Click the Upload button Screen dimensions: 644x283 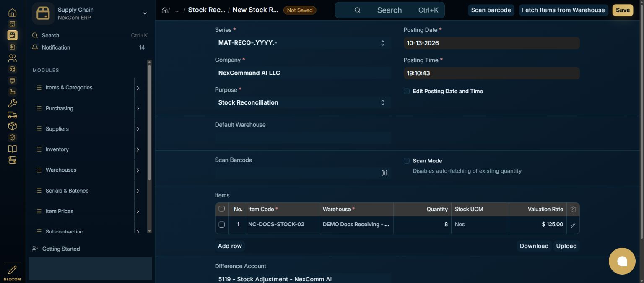pos(566,246)
